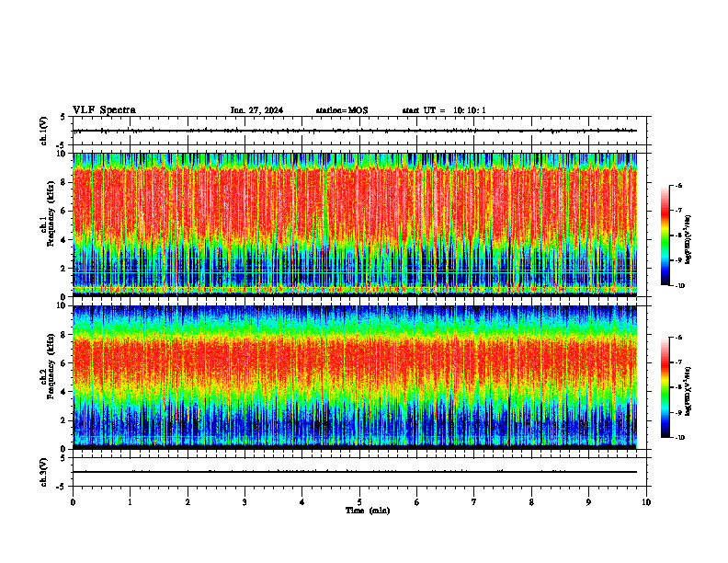Viewport: 728px width, 563px height.
Task: Click the "ch.3(V)" axis label
Action: point(43,472)
